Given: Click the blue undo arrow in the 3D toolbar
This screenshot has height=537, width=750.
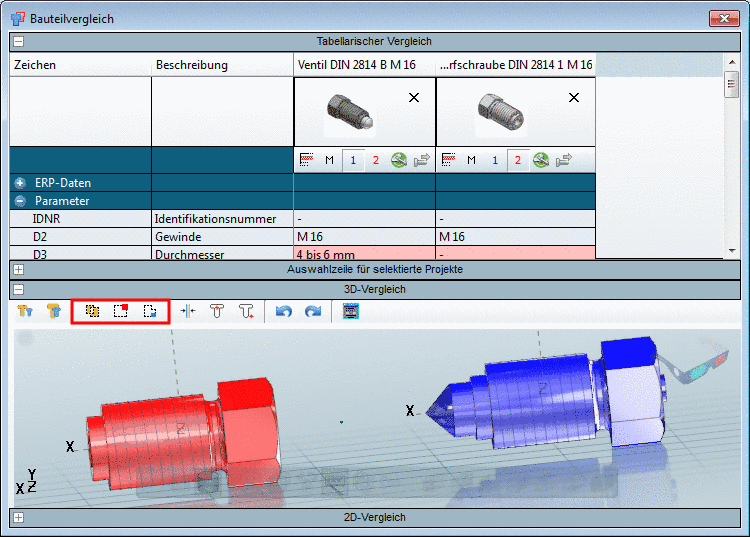Looking at the screenshot, I should [284, 311].
